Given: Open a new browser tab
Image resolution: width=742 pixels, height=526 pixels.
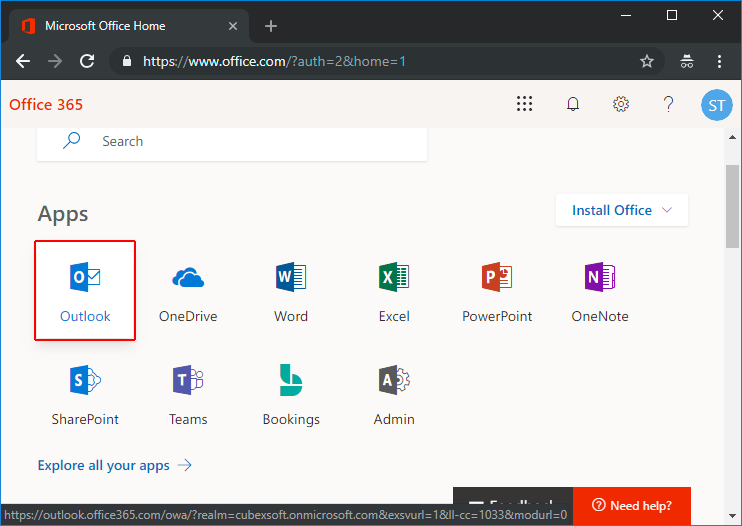Looking at the screenshot, I should (x=271, y=26).
